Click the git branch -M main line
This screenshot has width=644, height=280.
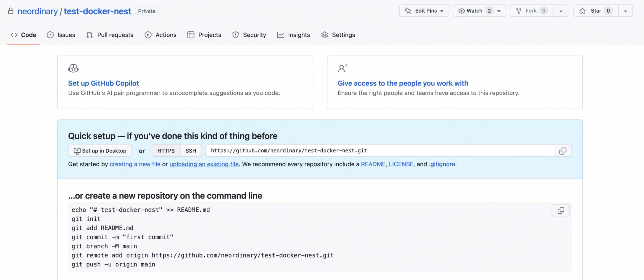[104, 246]
